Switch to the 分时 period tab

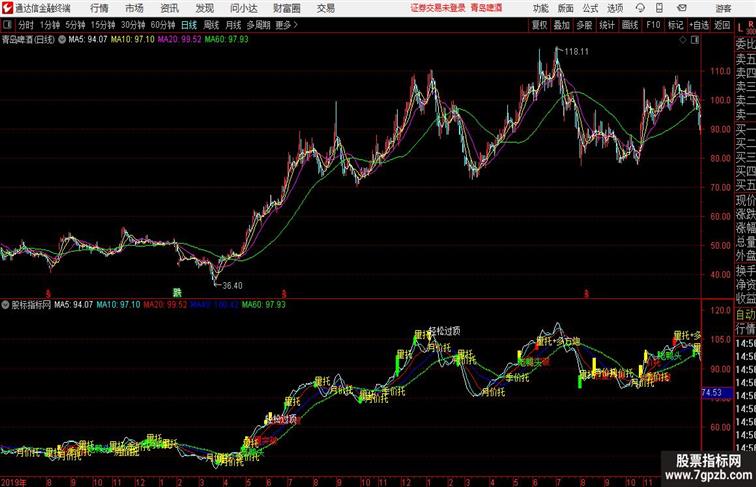[x=26, y=25]
